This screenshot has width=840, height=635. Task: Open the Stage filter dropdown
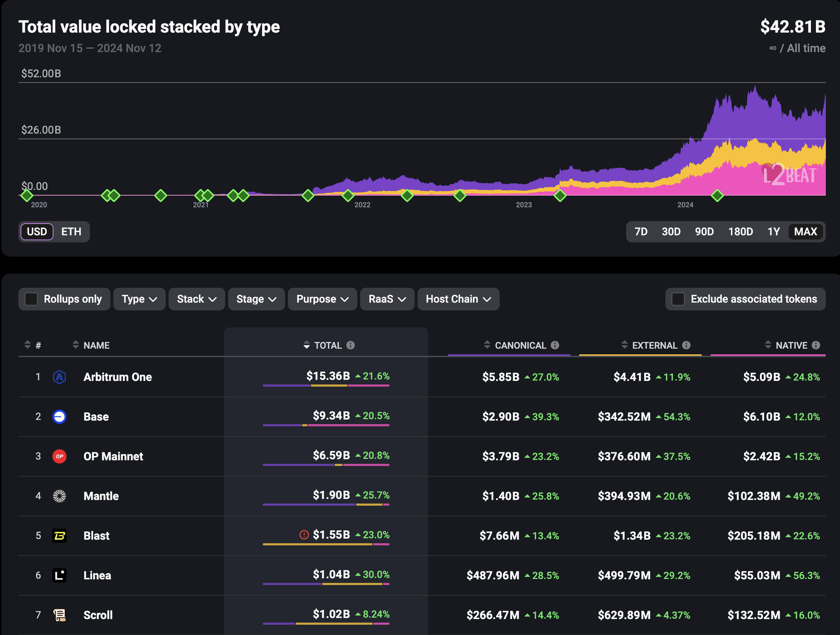(256, 299)
